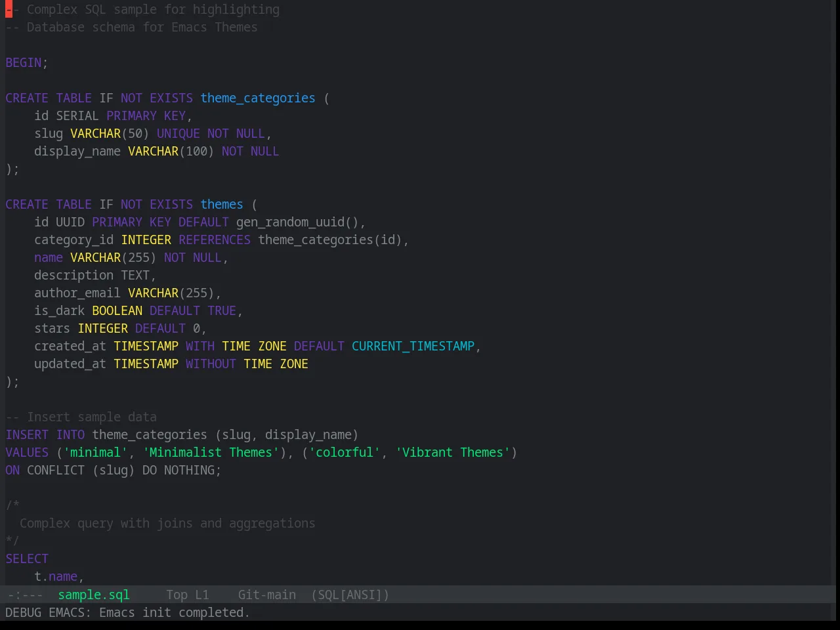Click the 'description' column name
Viewport: 840px width, 630px height.
(74, 275)
